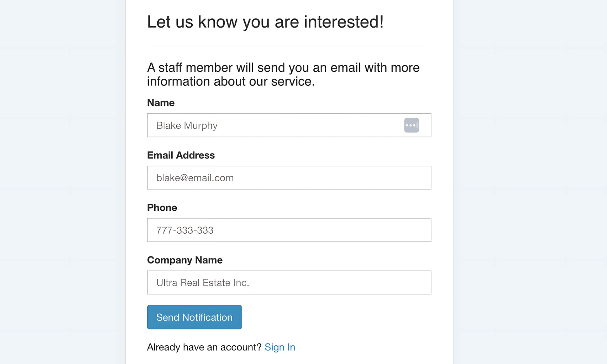This screenshot has width=607, height=364.
Task: Click the autofill dots icon in Name field
Action: pyautogui.click(x=411, y=125)
